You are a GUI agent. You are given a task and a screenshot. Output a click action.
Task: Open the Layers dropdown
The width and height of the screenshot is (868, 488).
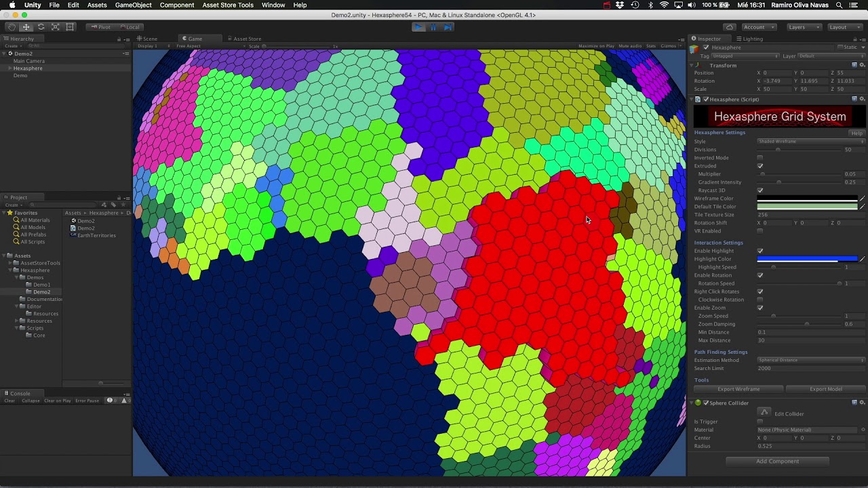803,27
